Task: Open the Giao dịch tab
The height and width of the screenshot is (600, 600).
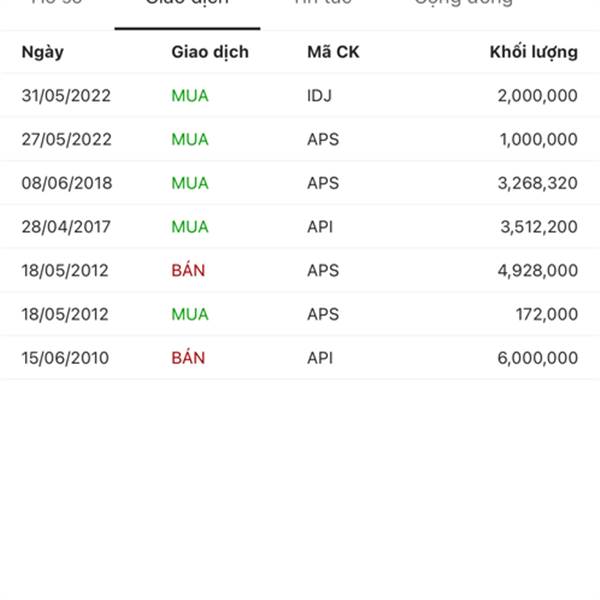Action: tap(187, 2)
